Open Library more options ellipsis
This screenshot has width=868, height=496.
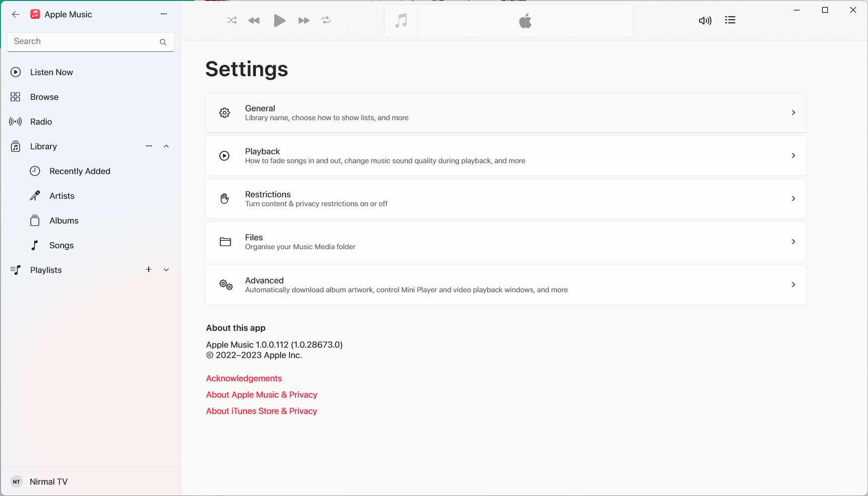pyautogui.click(x=149, y=146)
